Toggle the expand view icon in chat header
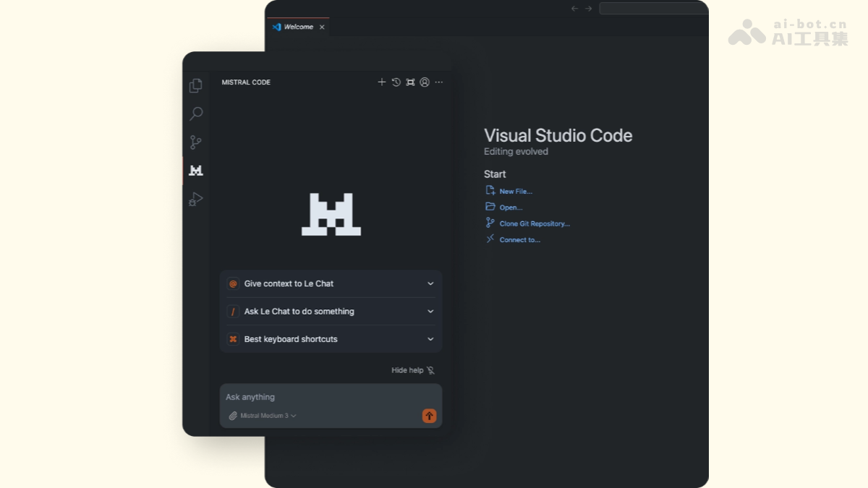 pos(410,82)
